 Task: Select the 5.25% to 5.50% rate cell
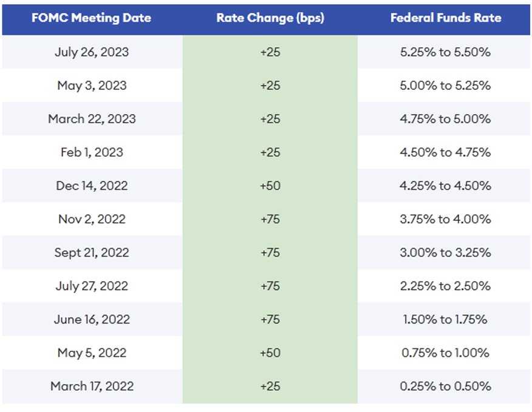(445, 52)
